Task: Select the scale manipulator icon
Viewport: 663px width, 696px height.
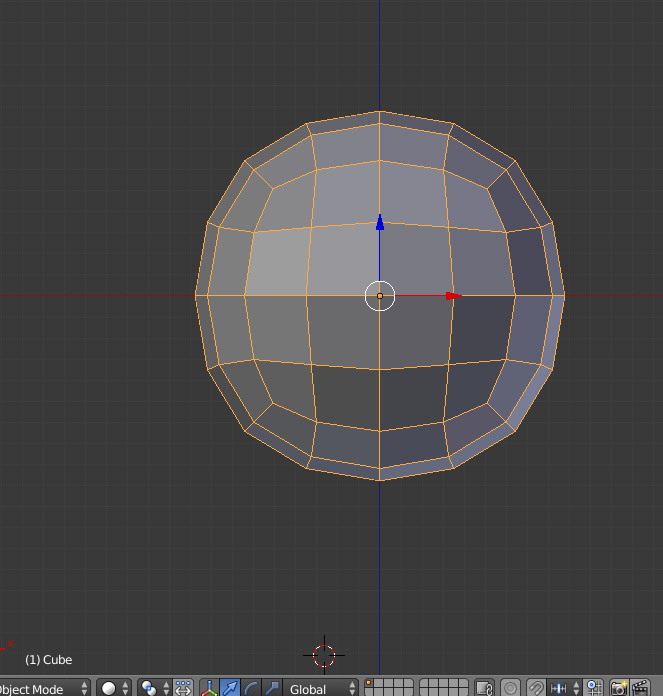Action: pyautogui.click(x=272, y=688)
